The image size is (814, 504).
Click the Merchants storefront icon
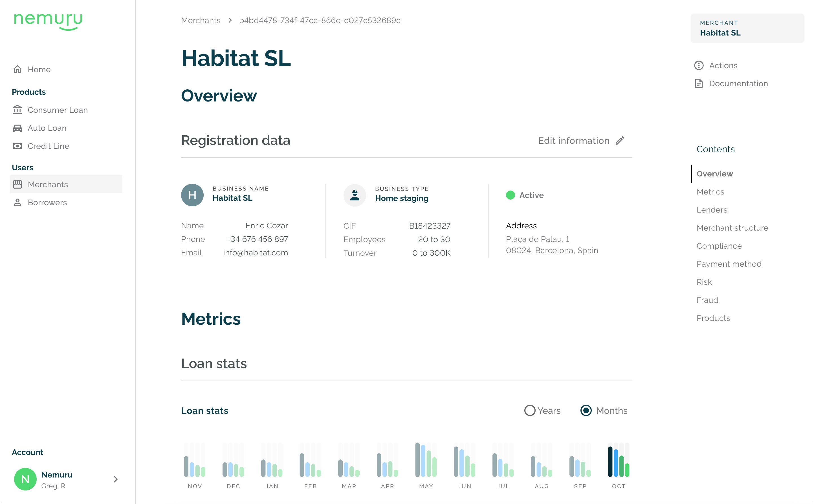coord(17,184)
